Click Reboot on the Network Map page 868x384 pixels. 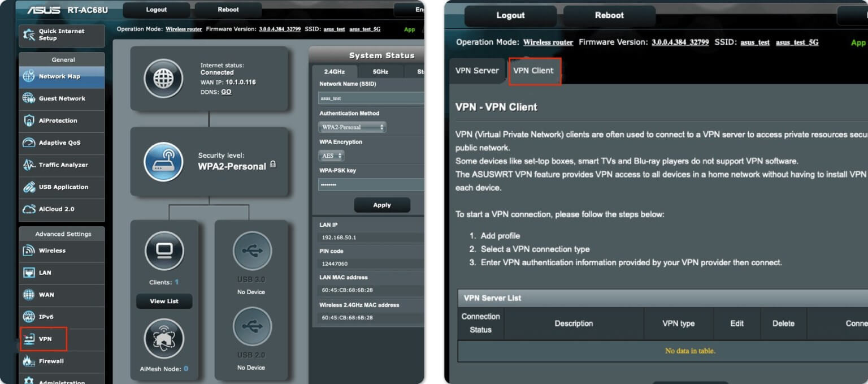[x=228, y=10]
